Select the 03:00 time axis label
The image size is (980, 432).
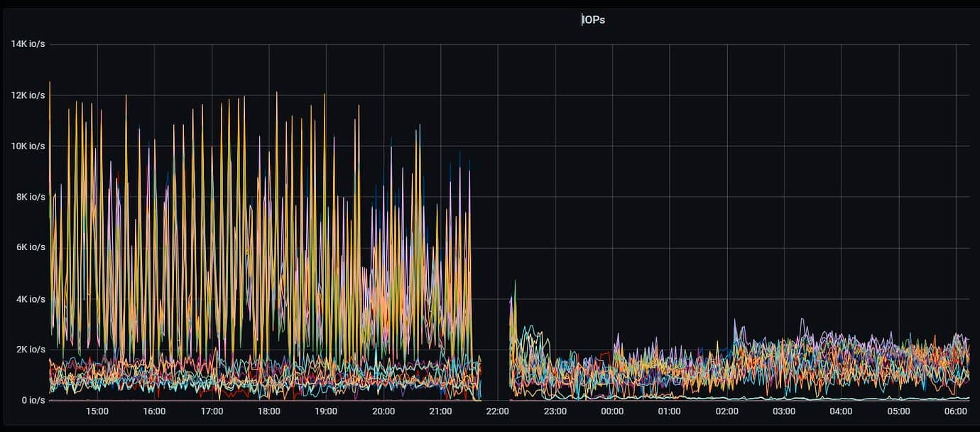click(x=784, y=411)
